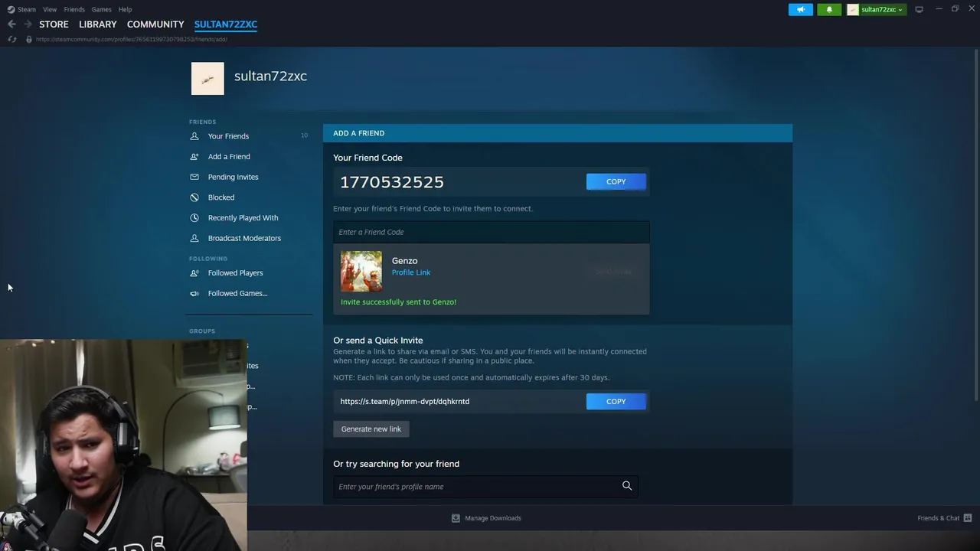Switch to the STORE tab
This screenshot has width=980, height=551.
tap(54, 24)
